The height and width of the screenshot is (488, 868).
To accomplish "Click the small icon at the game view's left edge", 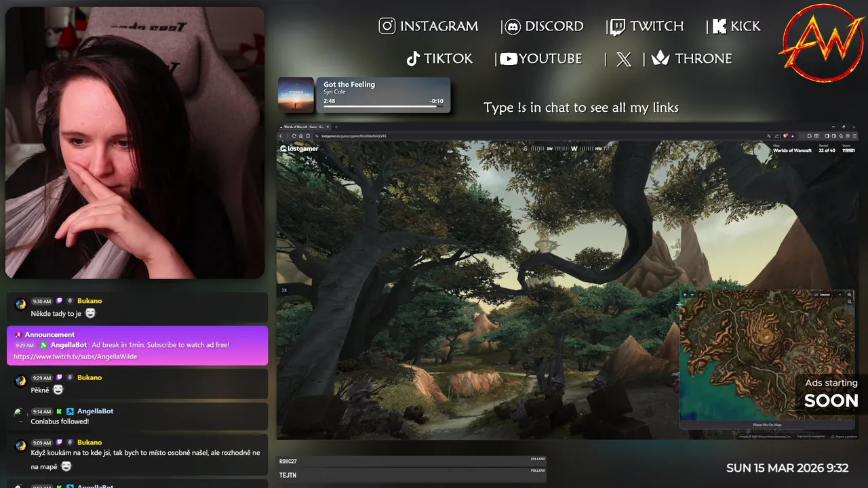I will (284, 290).
